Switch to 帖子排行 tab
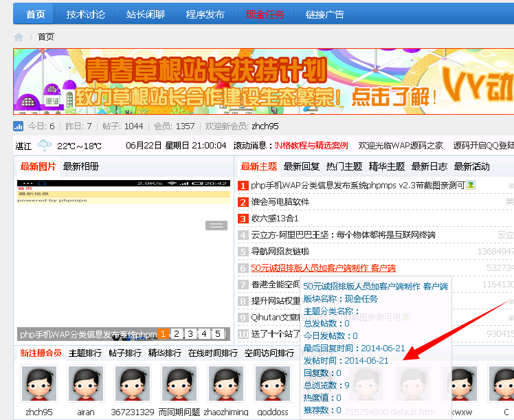Viewport: 514px width, 420px height. coord(125,353)
